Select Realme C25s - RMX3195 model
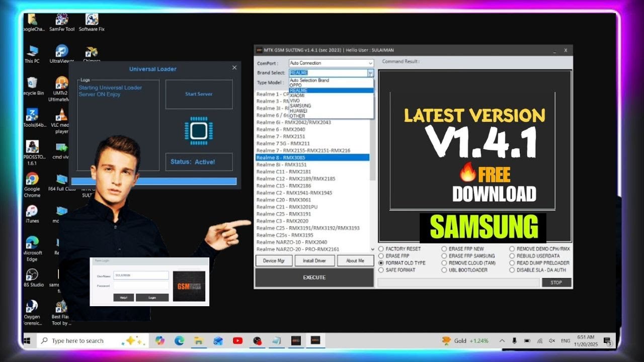This screenshot has width=644, height=362. [312, 235]
